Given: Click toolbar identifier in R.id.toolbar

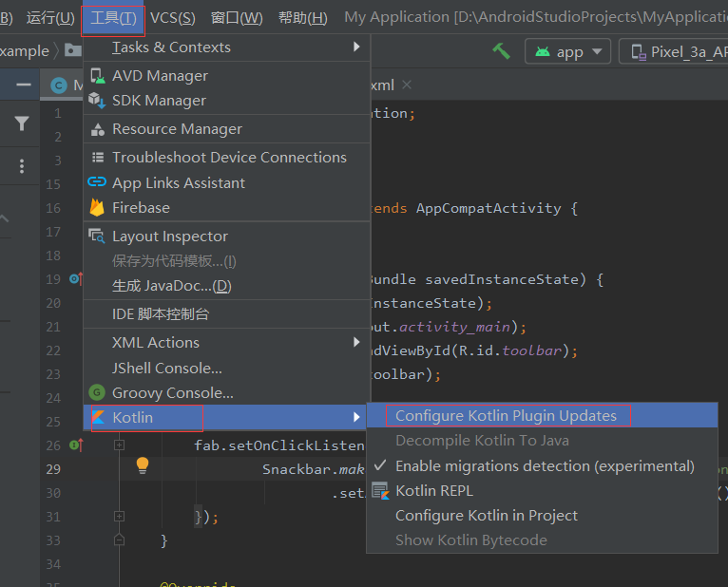Looking at the screenshot, I should [531, 350].
